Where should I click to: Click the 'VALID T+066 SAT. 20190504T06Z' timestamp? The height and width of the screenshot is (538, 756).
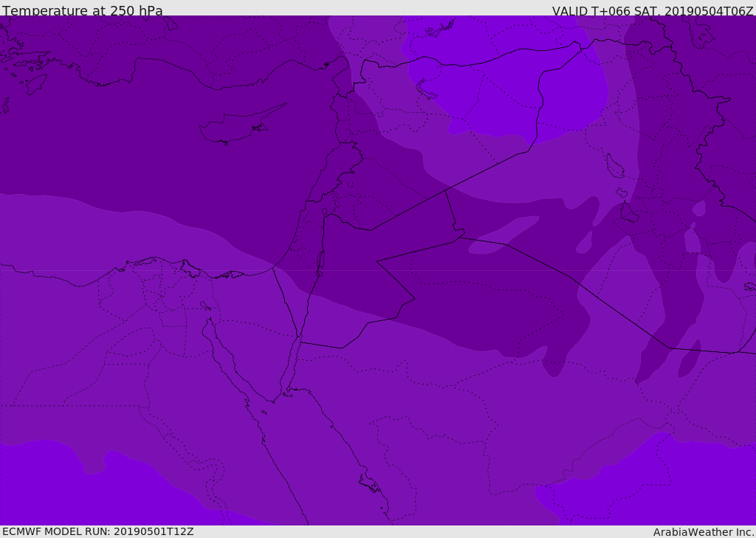click(653, 11)
